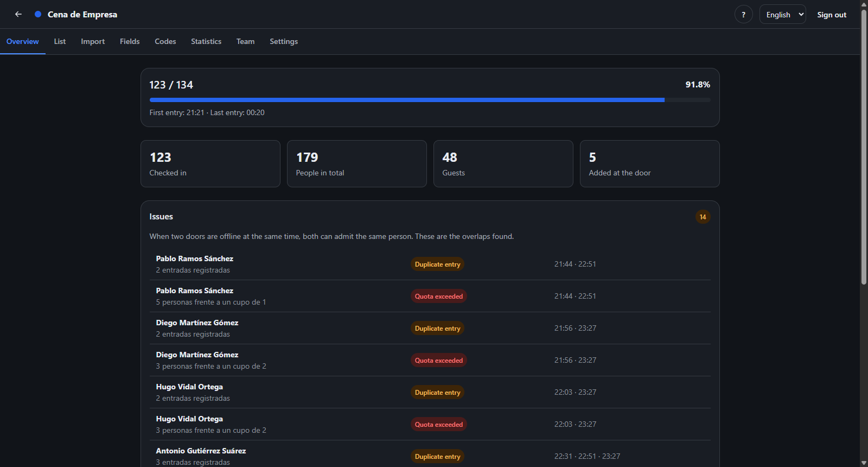Click the back arrow icon
Image resolution: width=868 pixels, height=467 pixels.
pos(18,14)
